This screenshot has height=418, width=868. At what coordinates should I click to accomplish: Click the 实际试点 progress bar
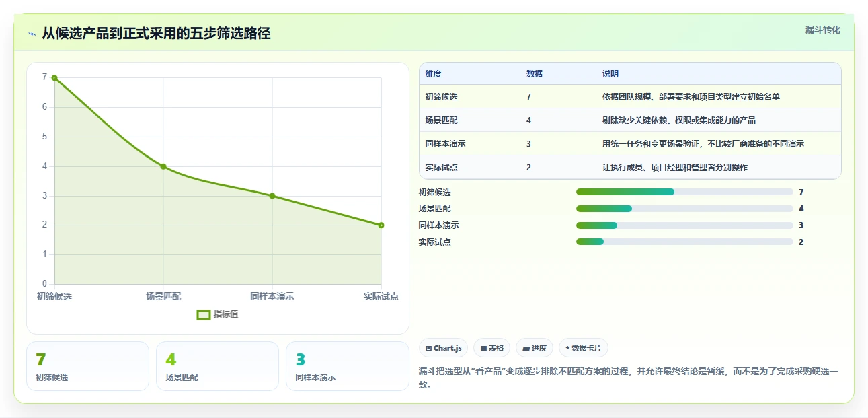[x=684, y=242]
